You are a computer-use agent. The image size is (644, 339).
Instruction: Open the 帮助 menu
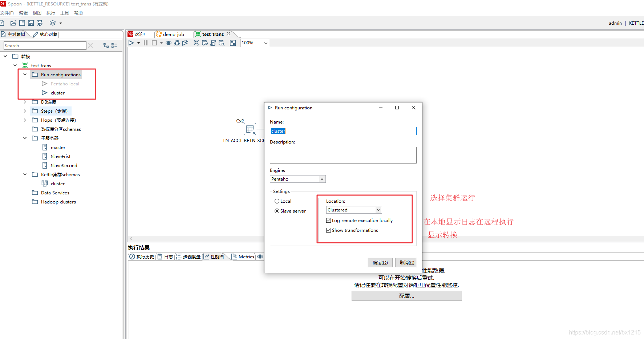(78, 13)
